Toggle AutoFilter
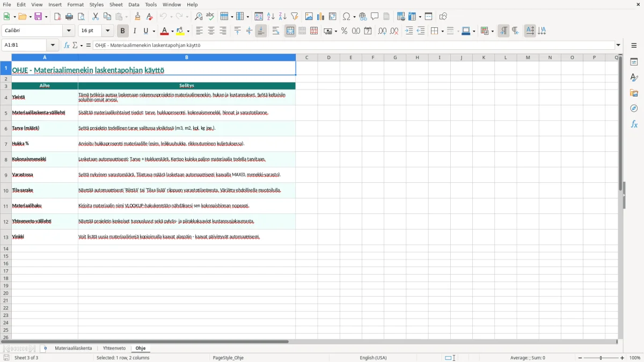 (x=295, y=17)
